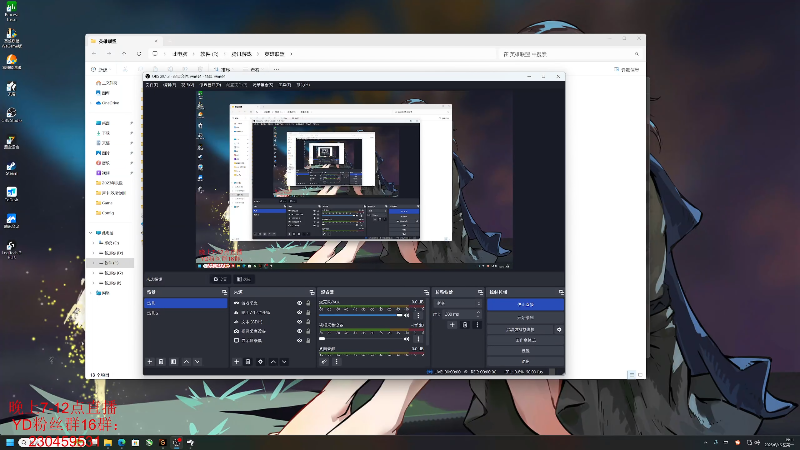This screenshot has width=800, height=450.
Task: Open OBS File menu
Action: [x=152, y=85]
